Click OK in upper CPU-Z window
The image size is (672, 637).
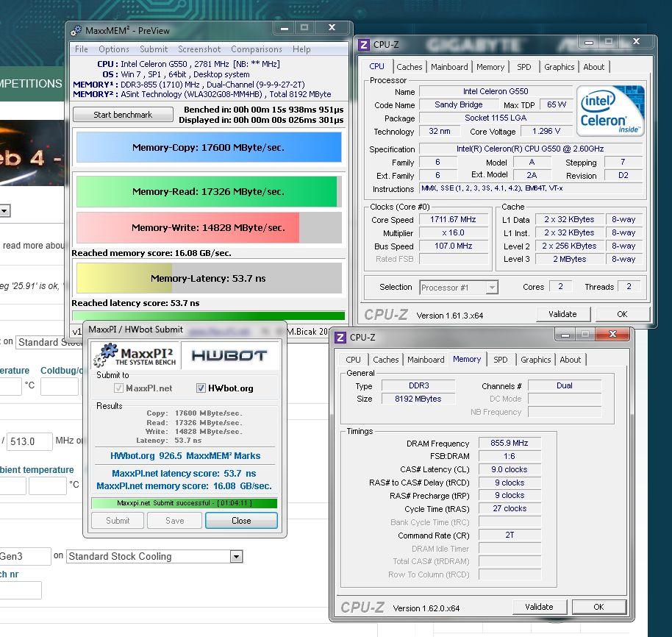tap(622, 314)
